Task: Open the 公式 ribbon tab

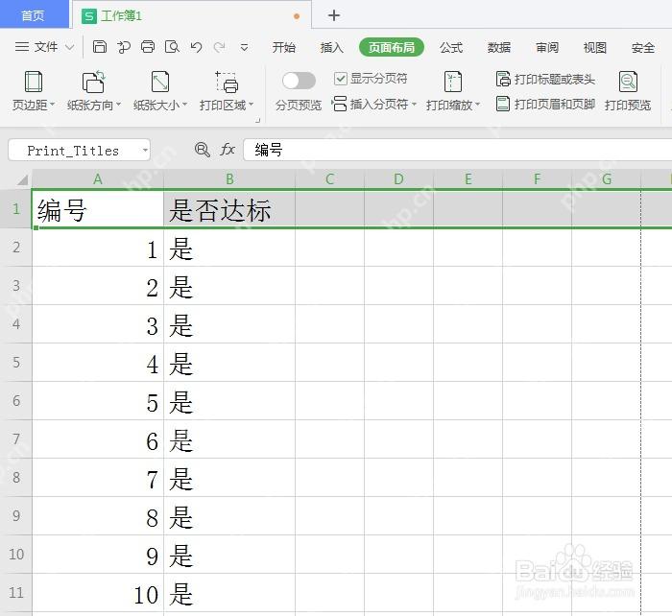Action: click(x=451, y=47)
